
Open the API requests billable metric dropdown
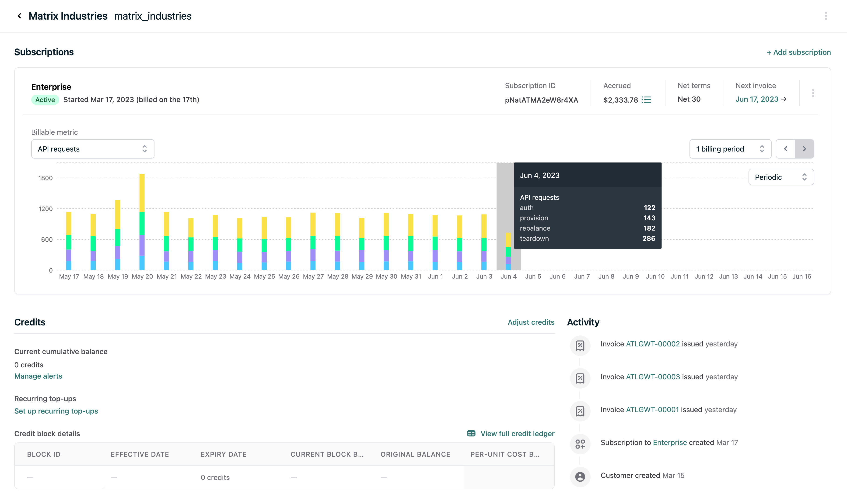click(x=93, y=149)
